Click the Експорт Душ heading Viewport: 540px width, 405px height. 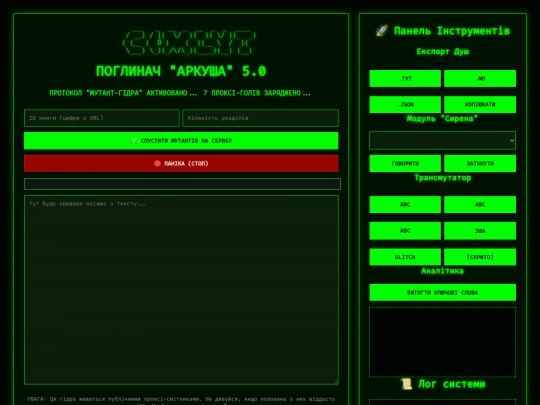pyautogui.click(x=443, y=51)
